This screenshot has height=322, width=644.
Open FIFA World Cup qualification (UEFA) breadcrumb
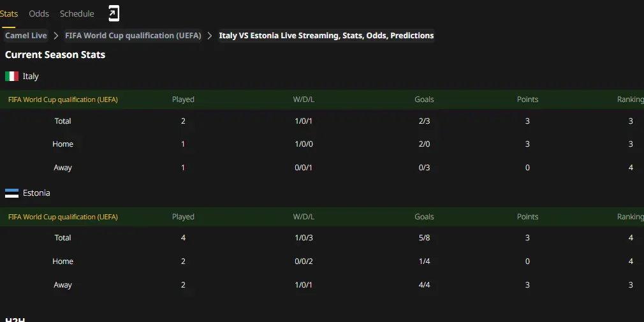133,36
